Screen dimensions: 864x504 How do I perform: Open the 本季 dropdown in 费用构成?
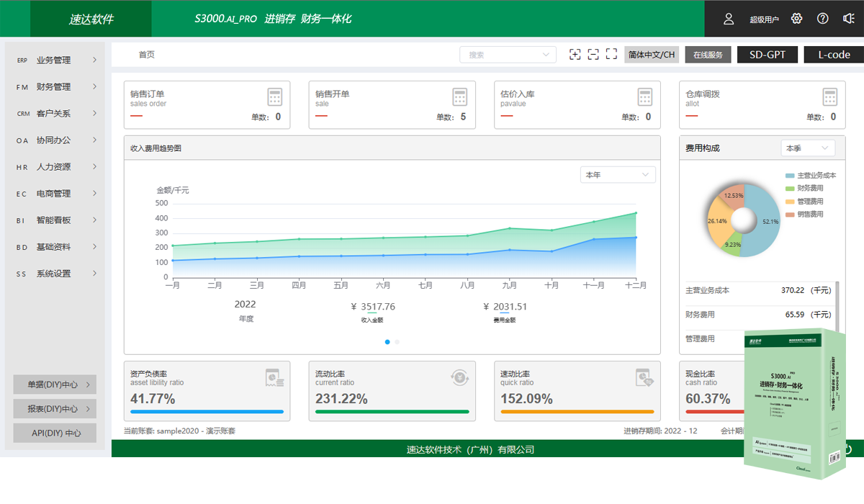808,148
